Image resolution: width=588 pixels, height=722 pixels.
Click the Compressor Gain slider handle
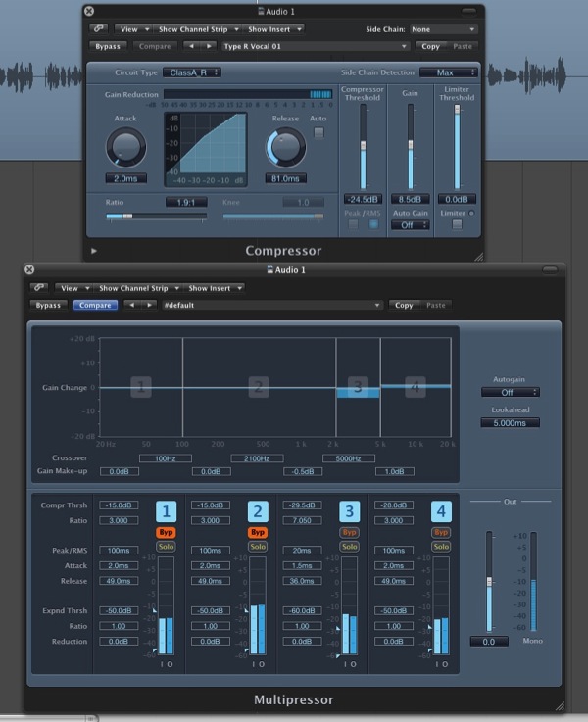tap(411, 145)
